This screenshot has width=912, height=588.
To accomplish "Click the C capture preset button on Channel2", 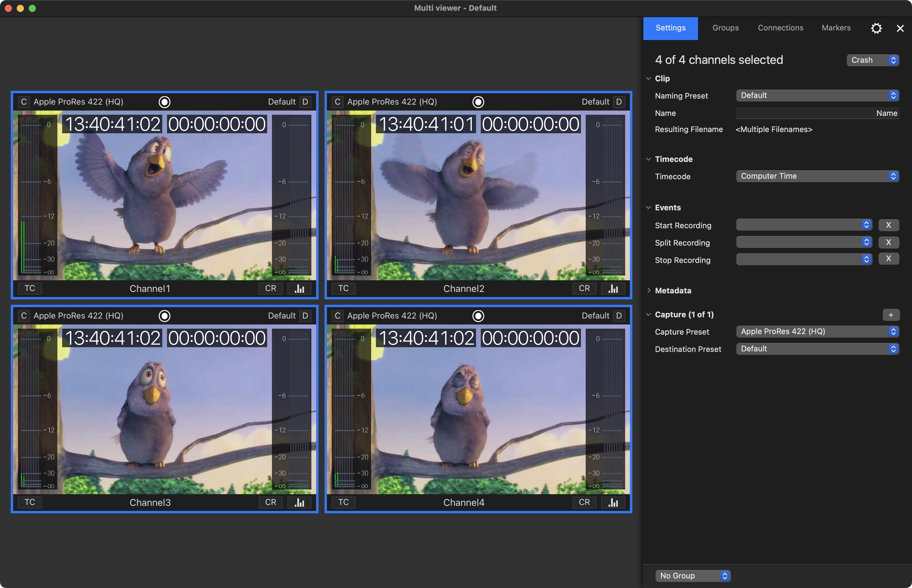I will coord(337,102).
